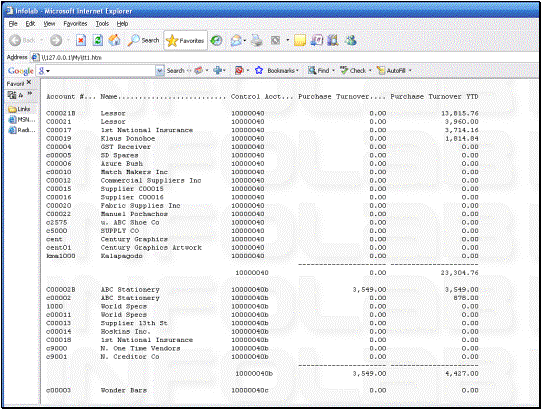
Task: Go to the Home page
Action: pos(115,40)
